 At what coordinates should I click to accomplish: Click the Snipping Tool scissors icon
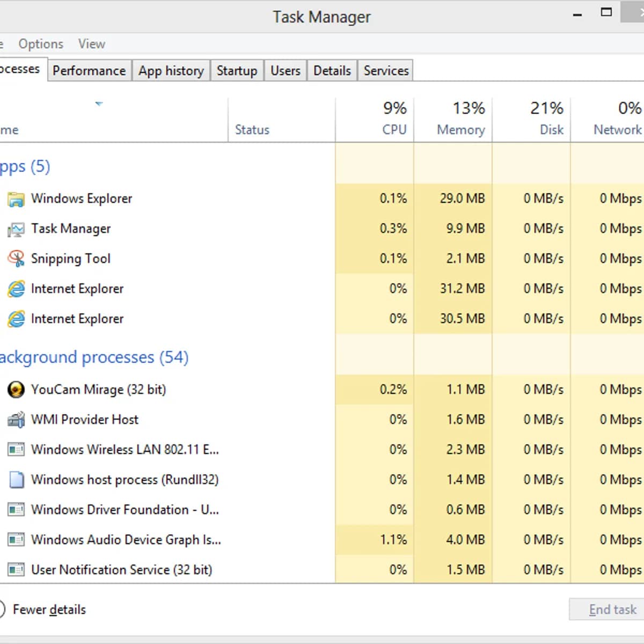click(x=16, y=259)
